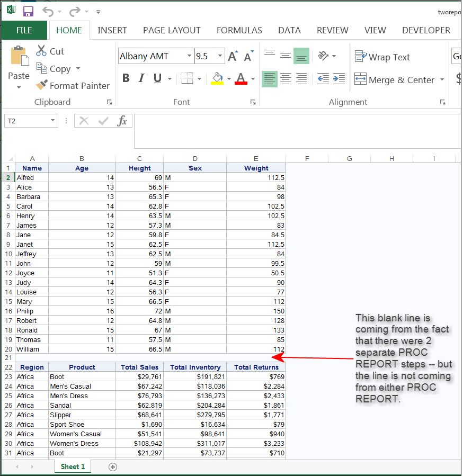Click the Insert Function fx icon
Viewport: 463px width, 476px height.
point(122,121)
